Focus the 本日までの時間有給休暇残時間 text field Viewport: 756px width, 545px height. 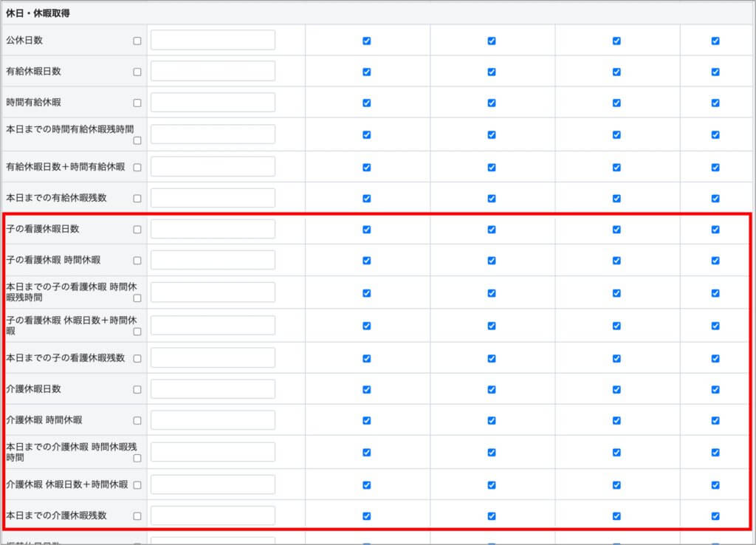[213, 134]
